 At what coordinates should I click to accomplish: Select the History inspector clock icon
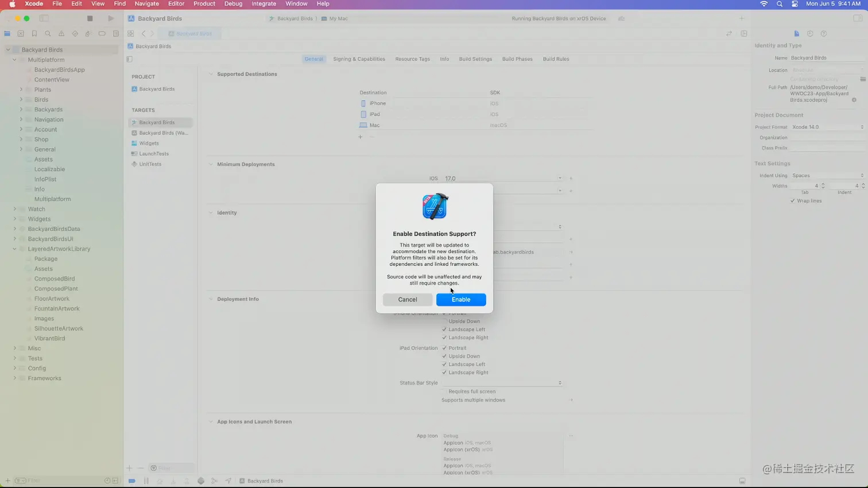(810, 34)
